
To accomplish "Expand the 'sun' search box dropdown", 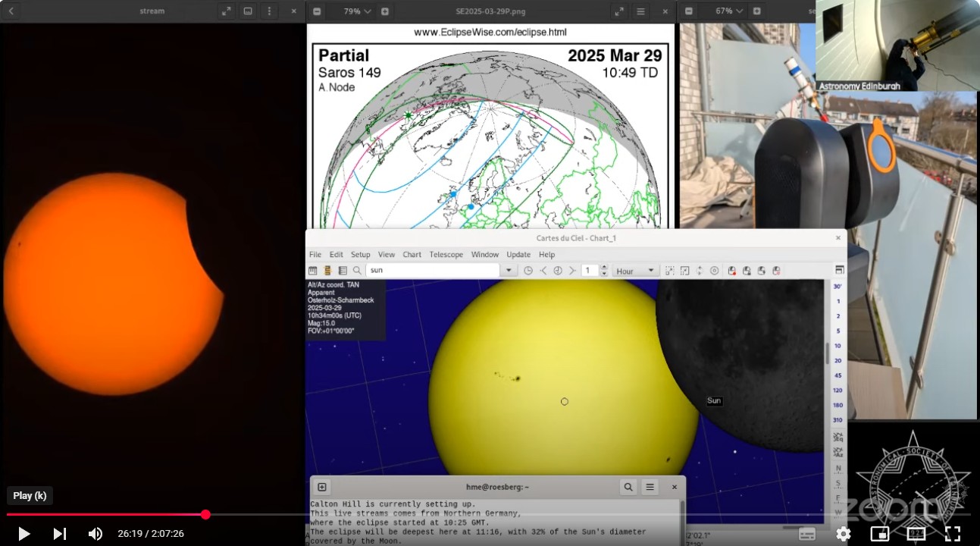I will point(509,271).
